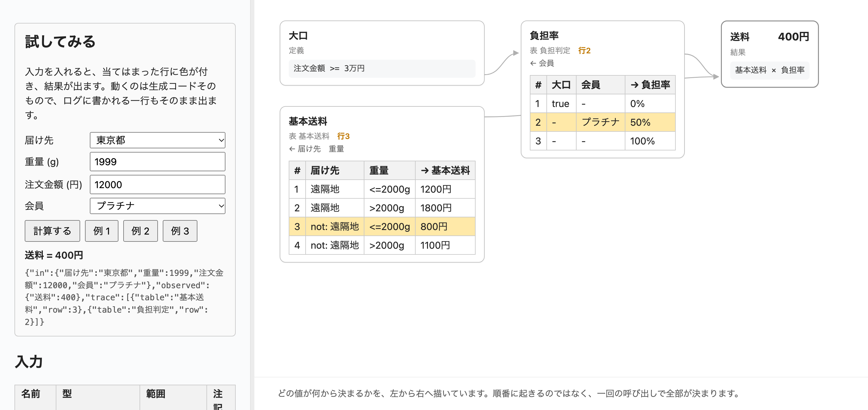Click the 0% cell
This screenshot has width=868, height=410.
[x=650, y=103]
